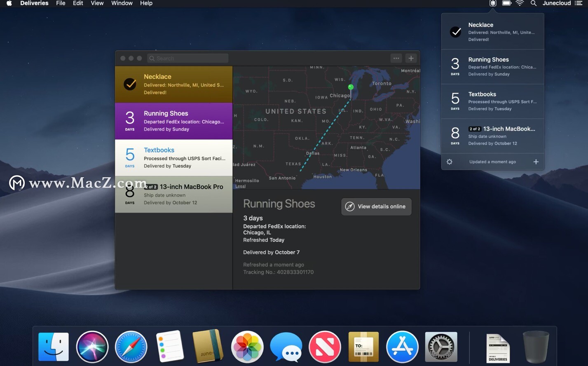Screen dimensions: 588x366
Task: Open the June notebook app in the Dock
Action: click(x=208, y=346)
